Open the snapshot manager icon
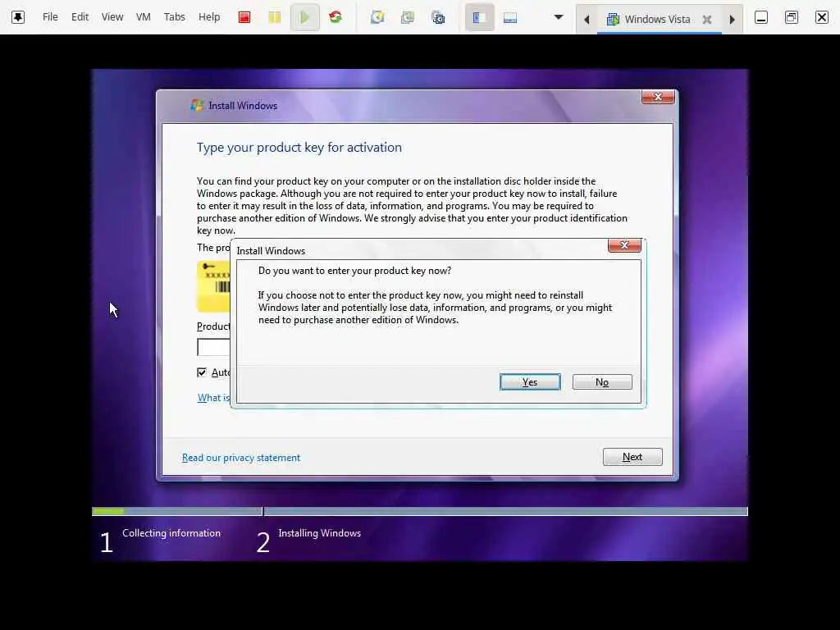Image resolution: width=840 pixels, height=630 pixels. [x=438, y=18]
